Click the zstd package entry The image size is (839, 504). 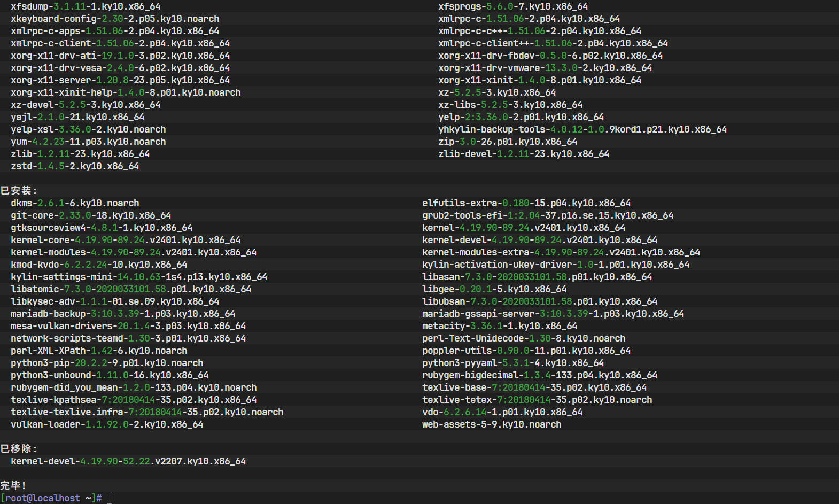point(75,166)
